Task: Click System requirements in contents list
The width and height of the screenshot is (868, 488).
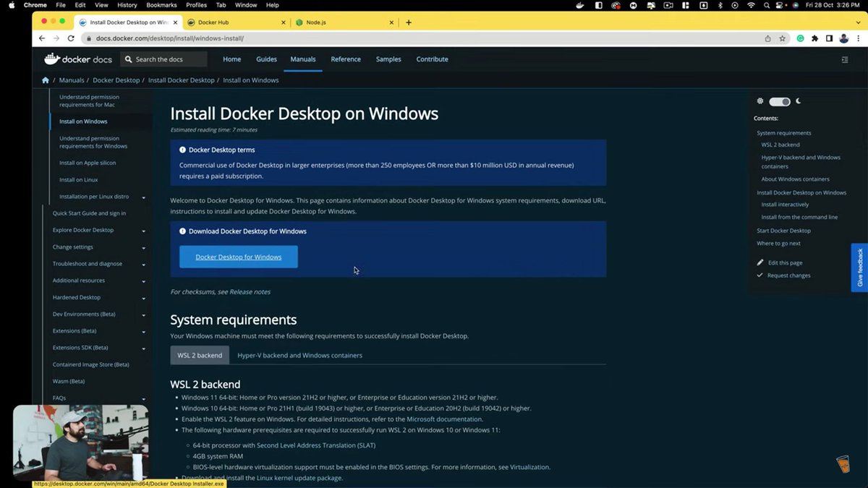Action: 784,133
